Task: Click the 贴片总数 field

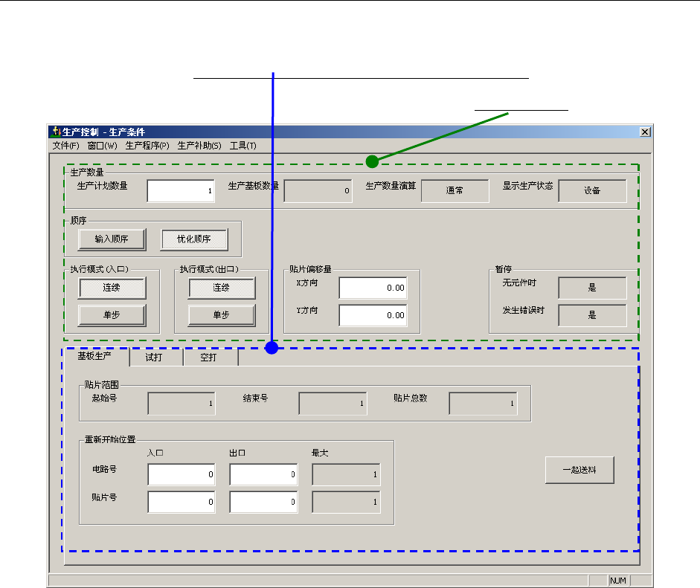Action: [483, 404]
